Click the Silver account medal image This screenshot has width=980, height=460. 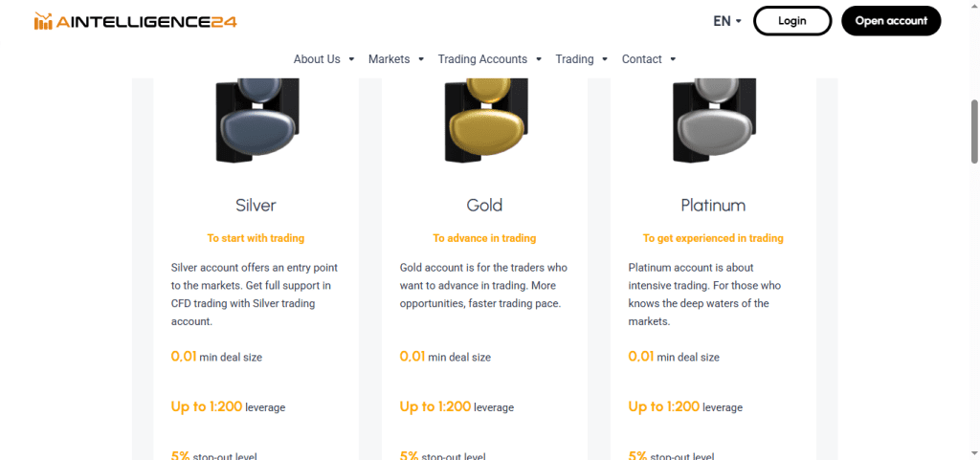point(256,120)
